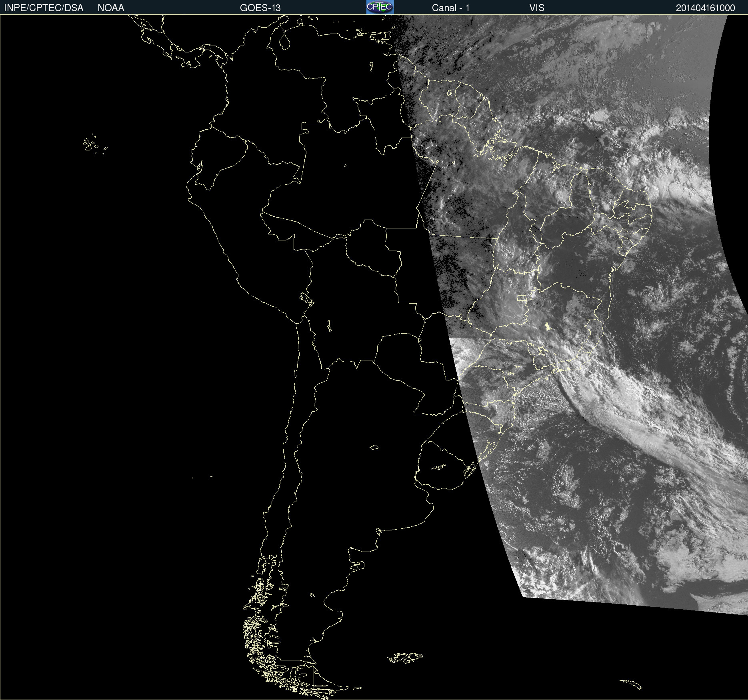Click the NOAA label in header

tap(111, 8)
